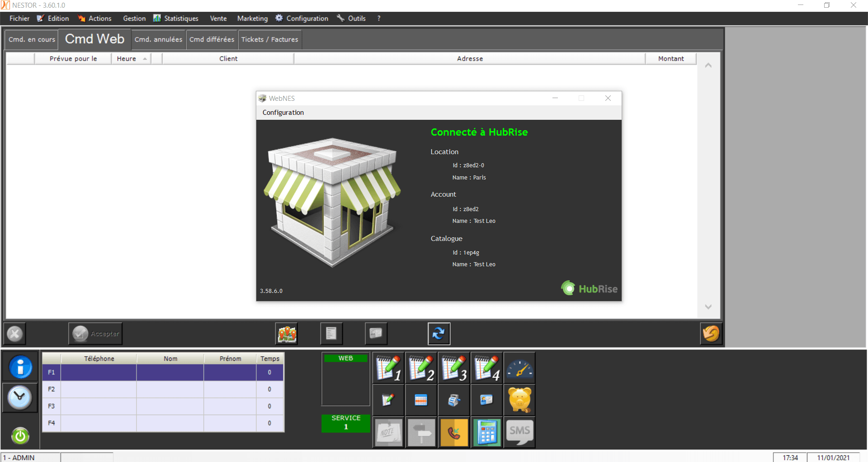This screenshot has height=462, width=868.
Task: Click the incoming phone call icon
Action: click(x=454, y=433)
